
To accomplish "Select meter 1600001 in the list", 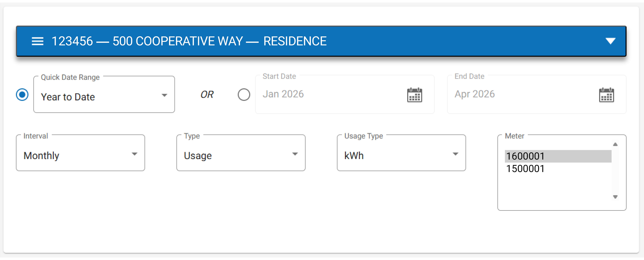I will 558,156.
